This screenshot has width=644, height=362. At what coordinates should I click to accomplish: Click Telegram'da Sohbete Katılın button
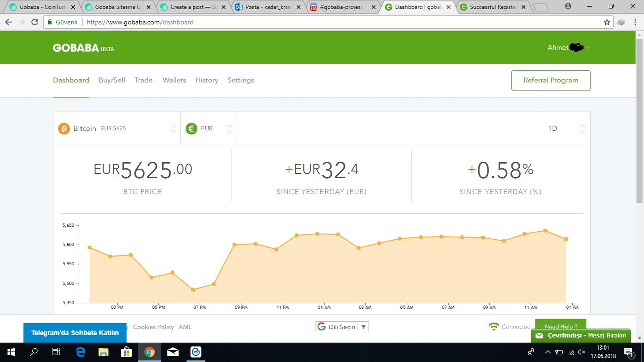(x=75, y=333)
